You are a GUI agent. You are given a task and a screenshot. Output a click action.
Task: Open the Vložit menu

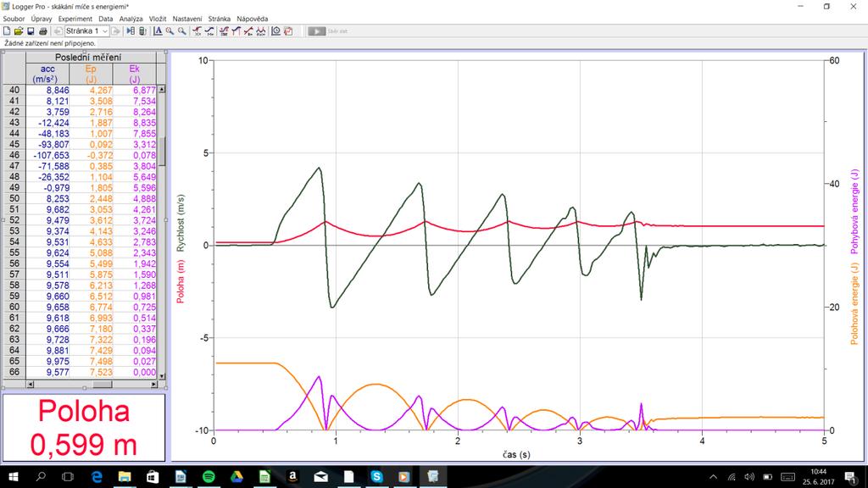[158, 19]
